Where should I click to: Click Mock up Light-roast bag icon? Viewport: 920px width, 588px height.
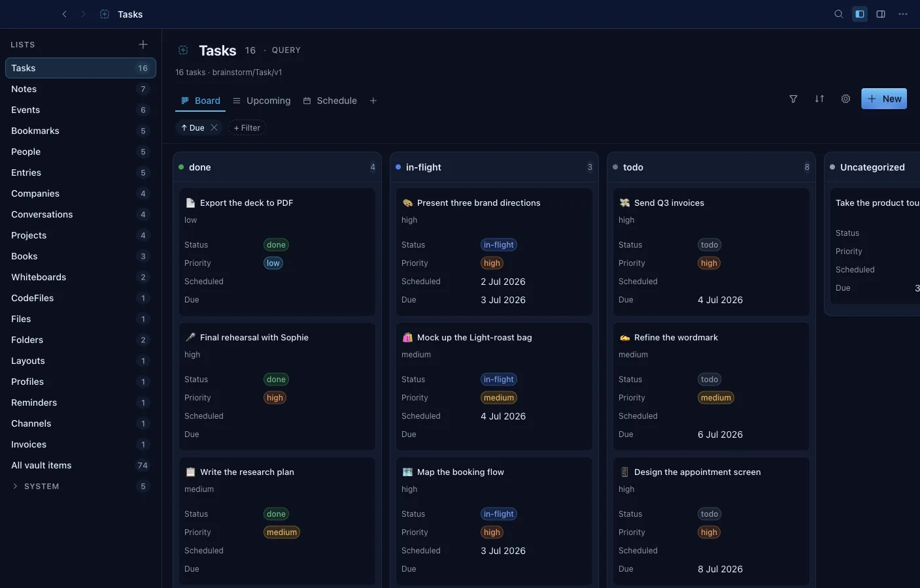point(407,337)
